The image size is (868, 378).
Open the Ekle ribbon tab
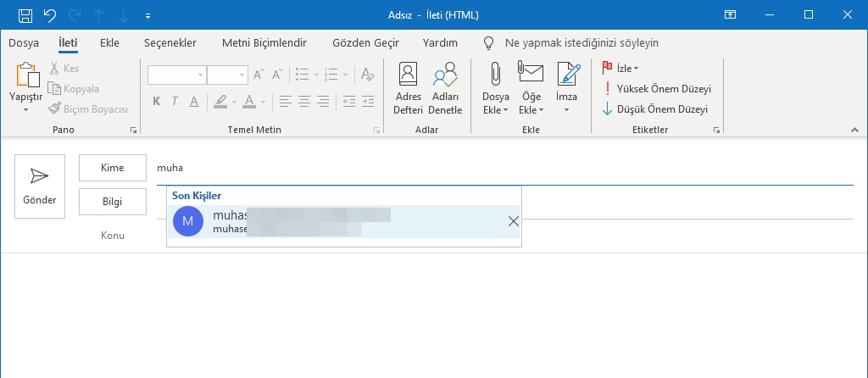click(x=109, y=42)
